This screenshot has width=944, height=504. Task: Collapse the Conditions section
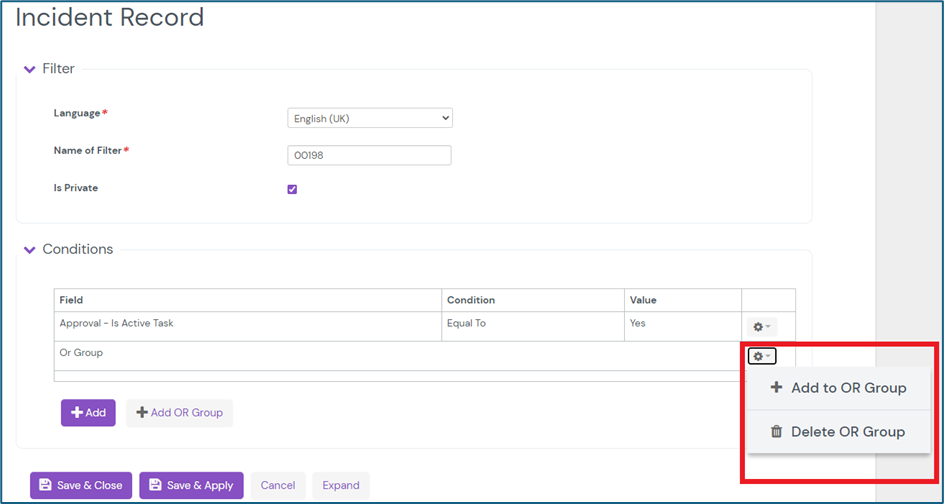29,249
